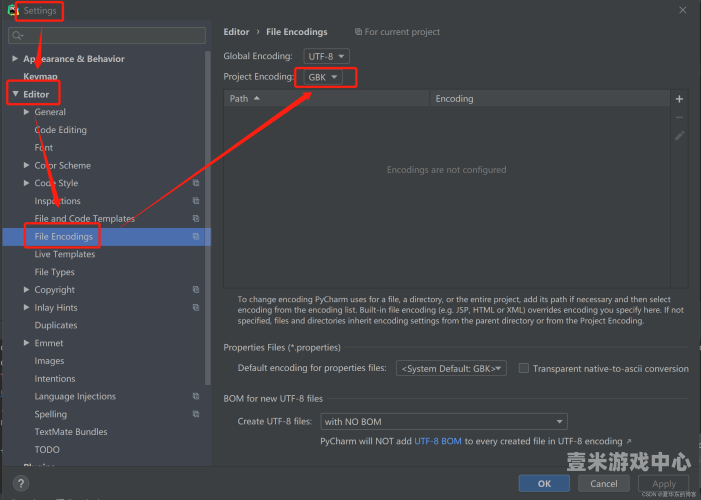Expand the Copyright node arrow
This screenshot has width=701, height=500.
[x=26, y=289]
